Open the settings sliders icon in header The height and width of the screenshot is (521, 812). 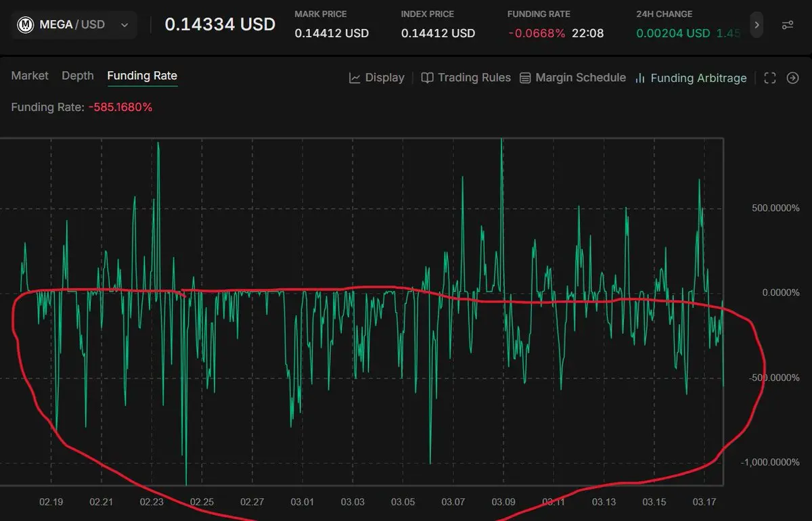[788, 25]
